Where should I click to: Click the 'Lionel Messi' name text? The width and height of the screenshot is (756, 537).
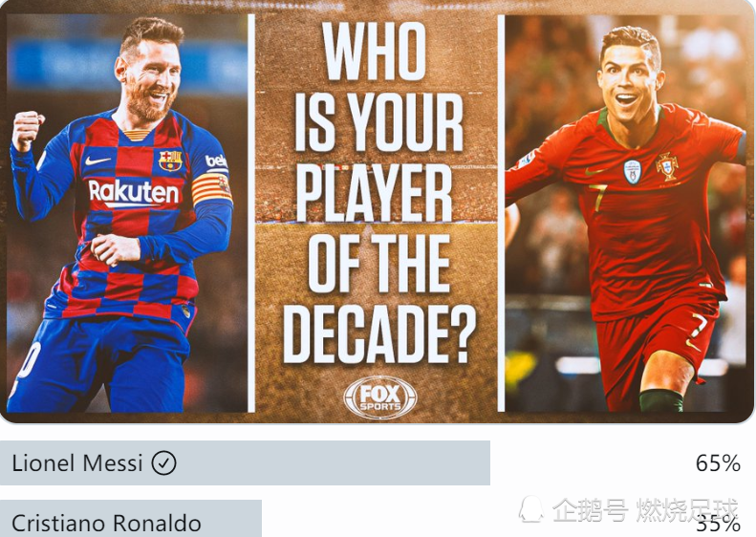click(77, 463)
